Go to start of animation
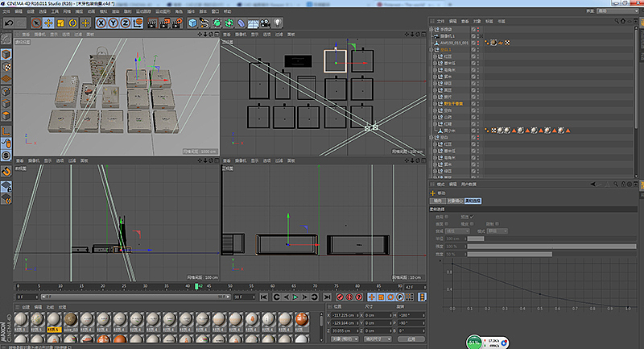Image resolution: width=644 pixels, height=349 pixels. click(x=264, y=297)
